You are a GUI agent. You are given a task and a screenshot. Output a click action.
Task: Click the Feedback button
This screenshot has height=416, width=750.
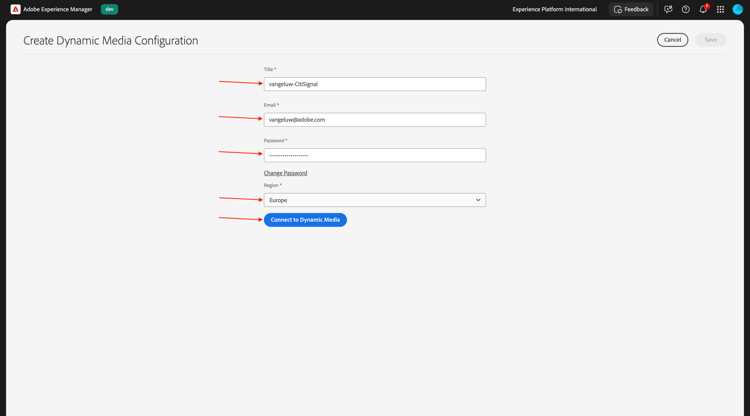click(x=631, y=9)
